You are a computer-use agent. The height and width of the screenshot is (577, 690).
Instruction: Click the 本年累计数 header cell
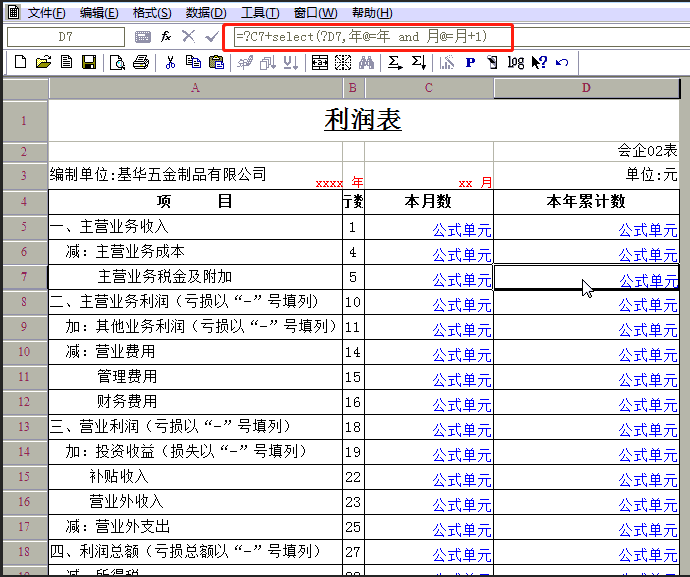[586, 202]
